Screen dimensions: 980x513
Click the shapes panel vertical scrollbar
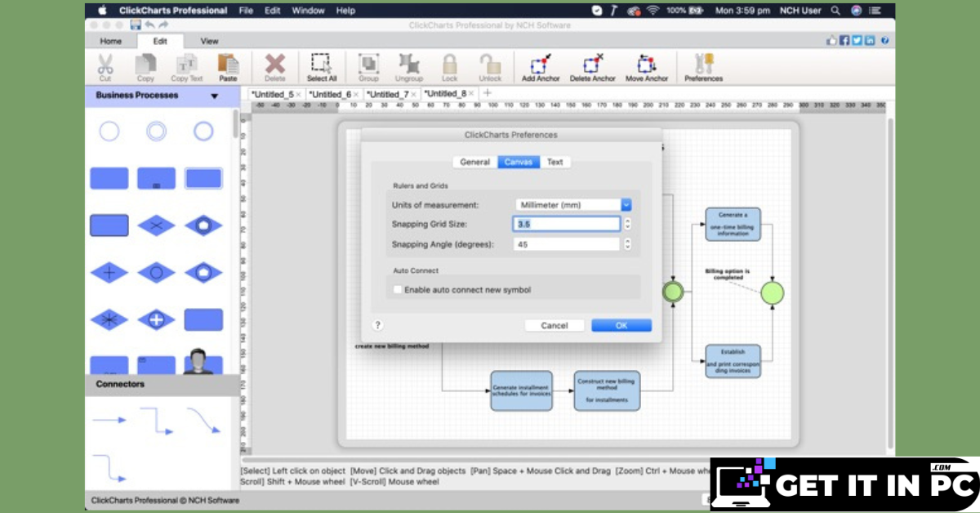click(236, 124)
